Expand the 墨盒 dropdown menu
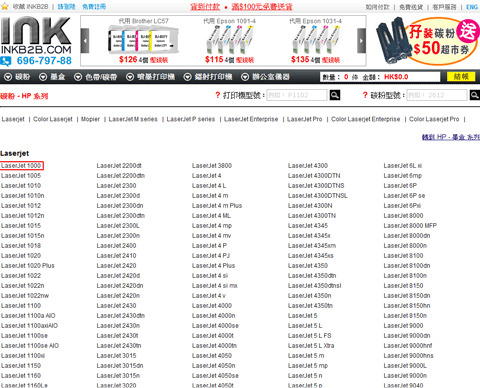This screenshot has width=480, height=388. [52, 77]
